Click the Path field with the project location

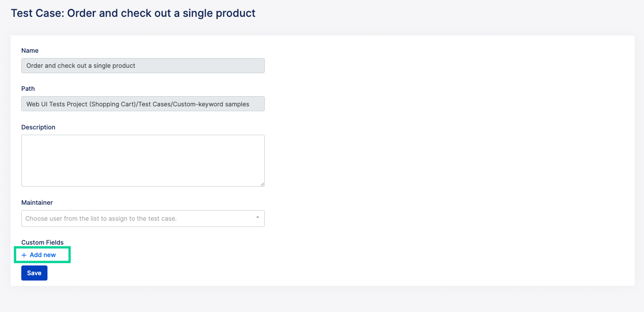[x=142, y=104]
